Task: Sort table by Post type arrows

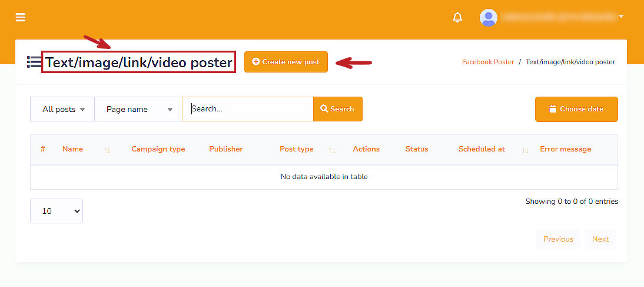Action: [x=332, y=150]
